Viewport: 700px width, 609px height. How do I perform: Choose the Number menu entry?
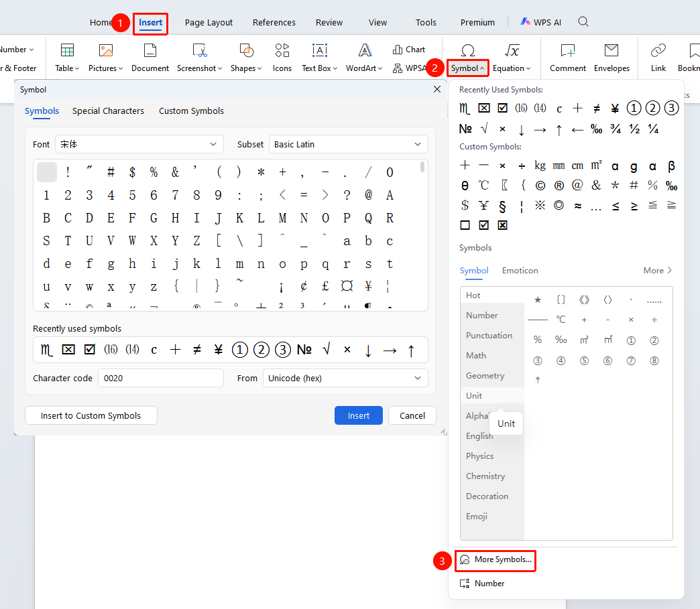(x=482, y=583)
